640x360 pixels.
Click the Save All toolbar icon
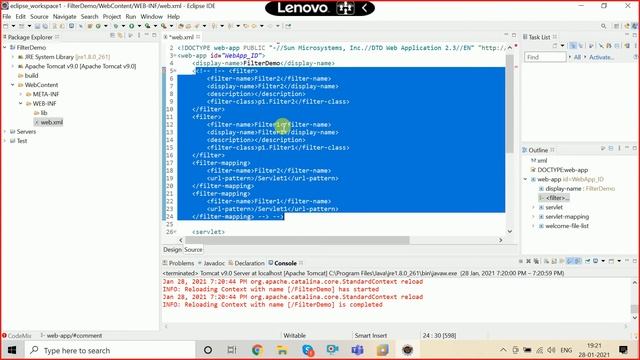click(45, 26)
